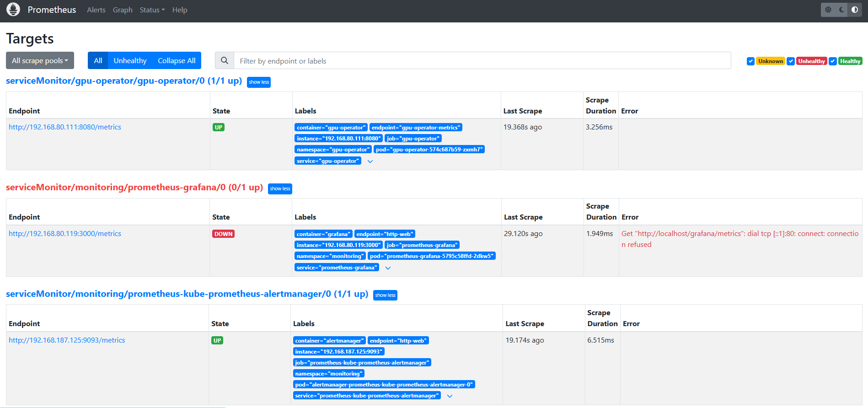
Task: Click the endpoint="gpu-operator-metrics" label
Action: click(416, 128)
